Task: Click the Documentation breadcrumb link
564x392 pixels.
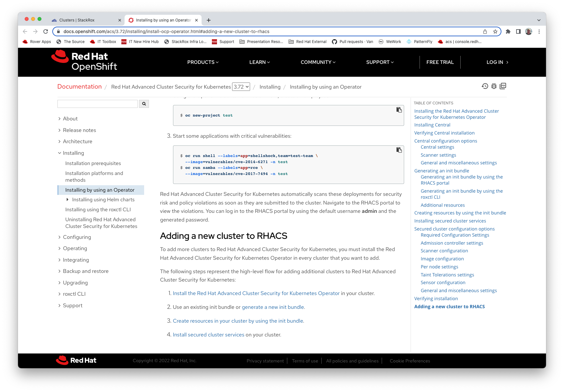Action: point(80,87)
